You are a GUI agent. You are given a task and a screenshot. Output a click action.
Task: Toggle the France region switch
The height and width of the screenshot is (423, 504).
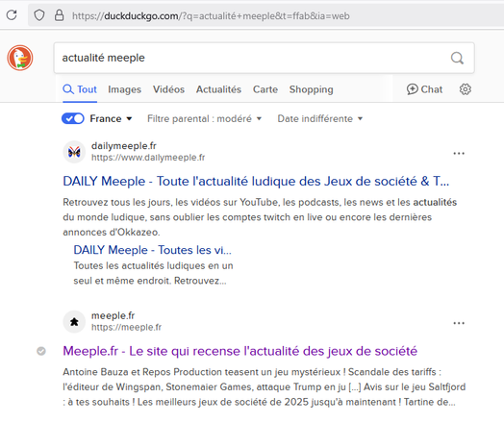point(73,118)
